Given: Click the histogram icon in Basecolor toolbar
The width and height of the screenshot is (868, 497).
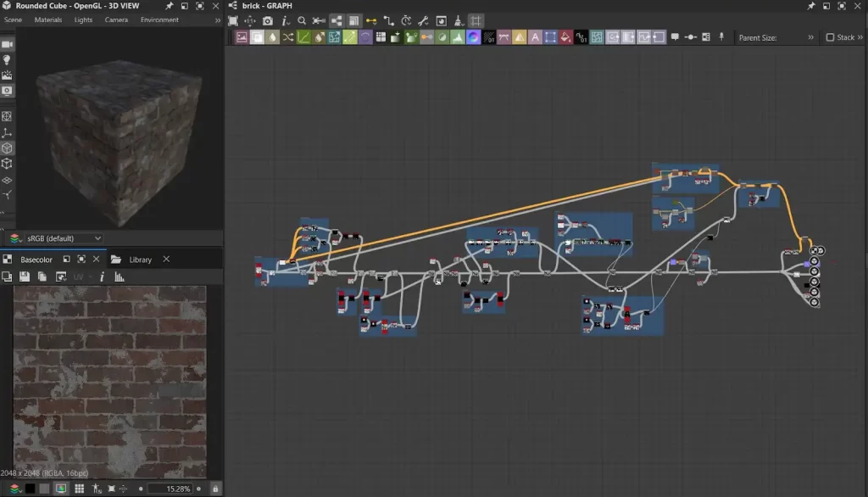Looking at the screenshot, I should tap(120, 276).
